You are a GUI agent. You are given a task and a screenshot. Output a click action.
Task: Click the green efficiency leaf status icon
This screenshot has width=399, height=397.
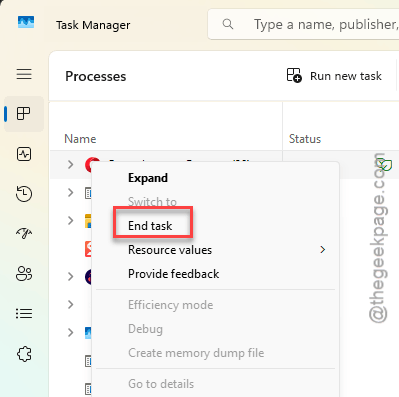(384, 164)
